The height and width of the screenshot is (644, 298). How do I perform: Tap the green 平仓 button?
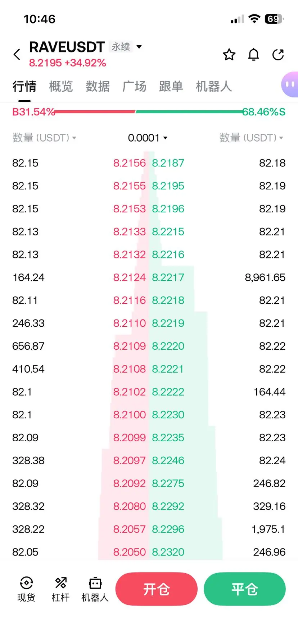pos(245,589)
